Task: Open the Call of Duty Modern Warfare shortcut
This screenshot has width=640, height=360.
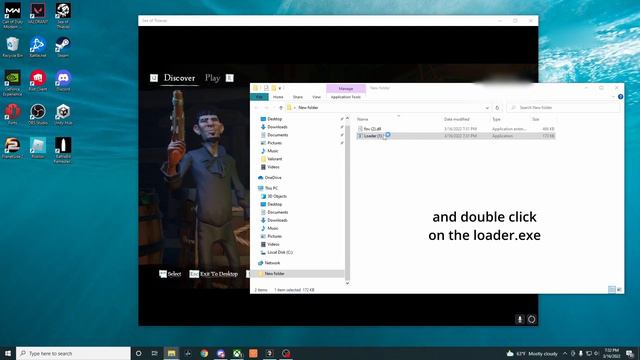Action: (x=12, y=16)
